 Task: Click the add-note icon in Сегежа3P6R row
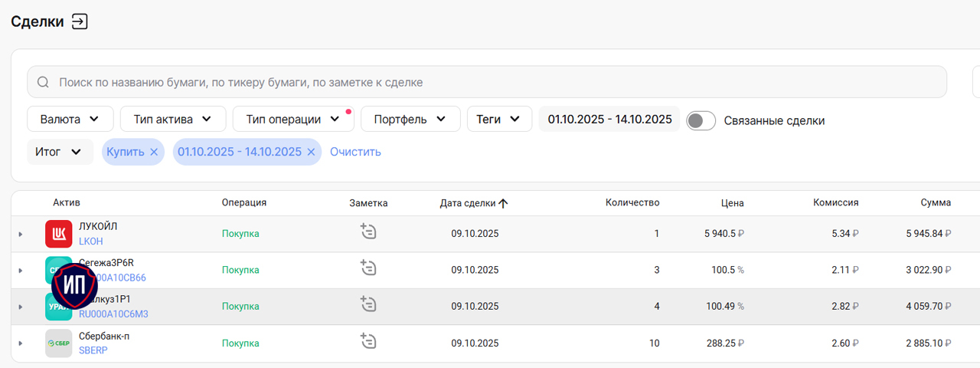(x=368, y=268)
